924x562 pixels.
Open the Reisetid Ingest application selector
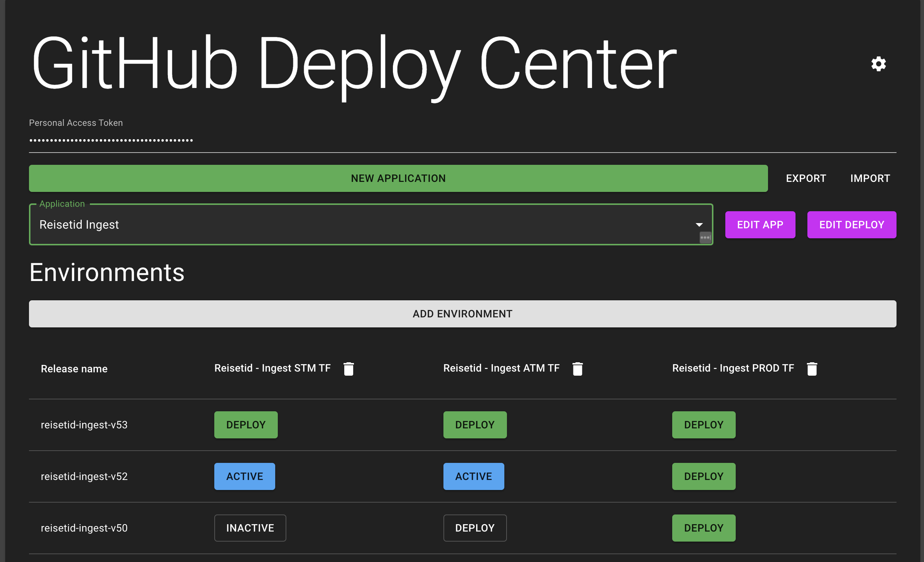[371, 225]
